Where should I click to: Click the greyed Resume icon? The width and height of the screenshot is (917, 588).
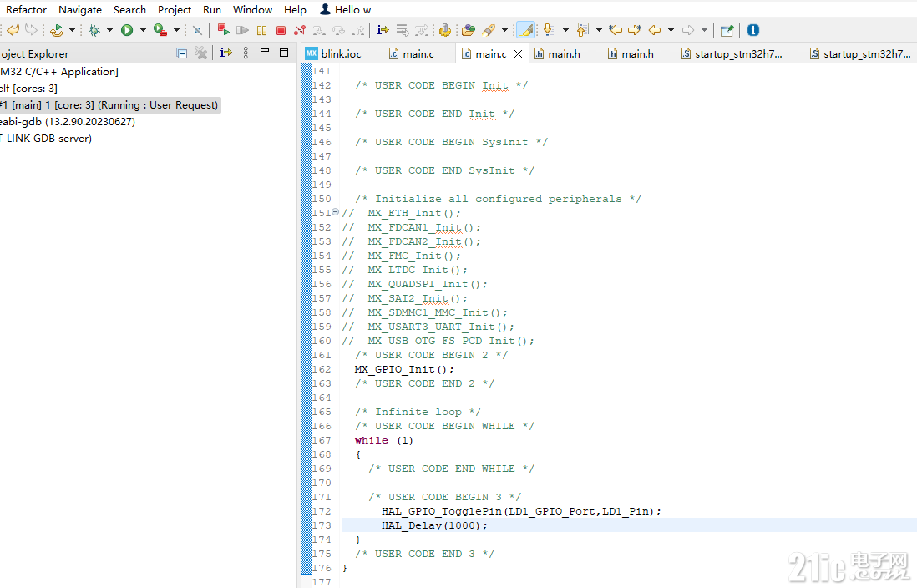tap(242, 30)
